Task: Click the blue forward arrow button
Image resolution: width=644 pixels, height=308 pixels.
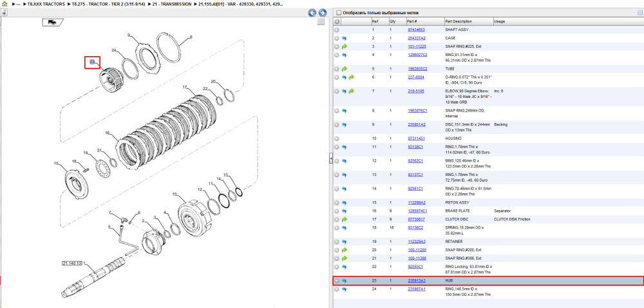Action: (323, 13)
